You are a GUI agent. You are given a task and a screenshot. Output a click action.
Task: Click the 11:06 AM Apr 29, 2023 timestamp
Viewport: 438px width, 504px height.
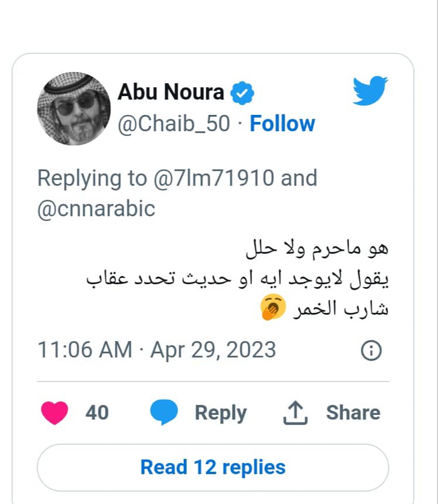157,350
